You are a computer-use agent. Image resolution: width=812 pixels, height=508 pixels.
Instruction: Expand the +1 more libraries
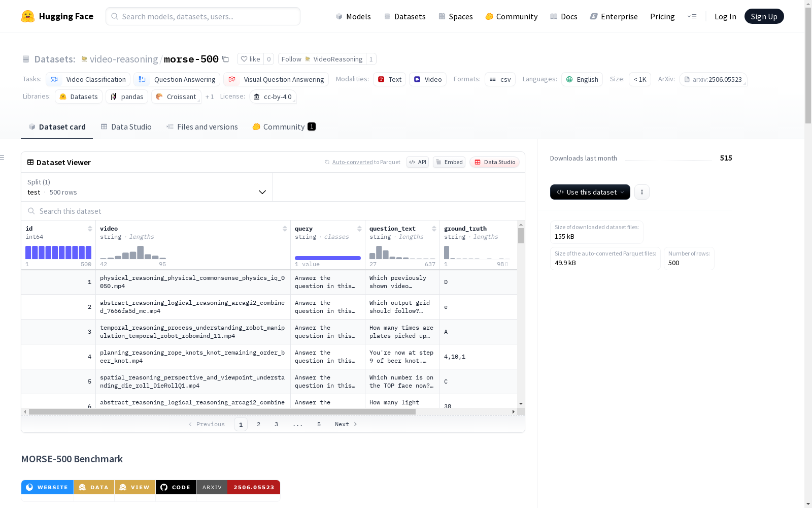pos(210,97)
